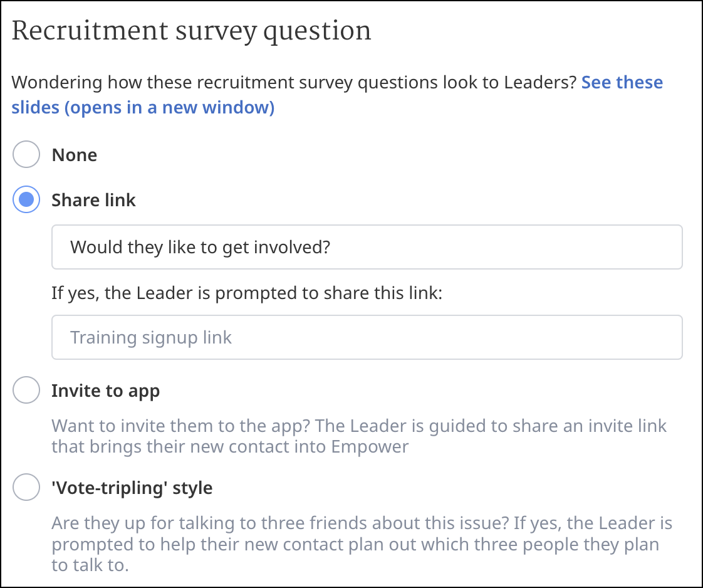This screenshot has height=588, width=703.
Task: Click the "None" option label text
Action: (x=74, y=155)
